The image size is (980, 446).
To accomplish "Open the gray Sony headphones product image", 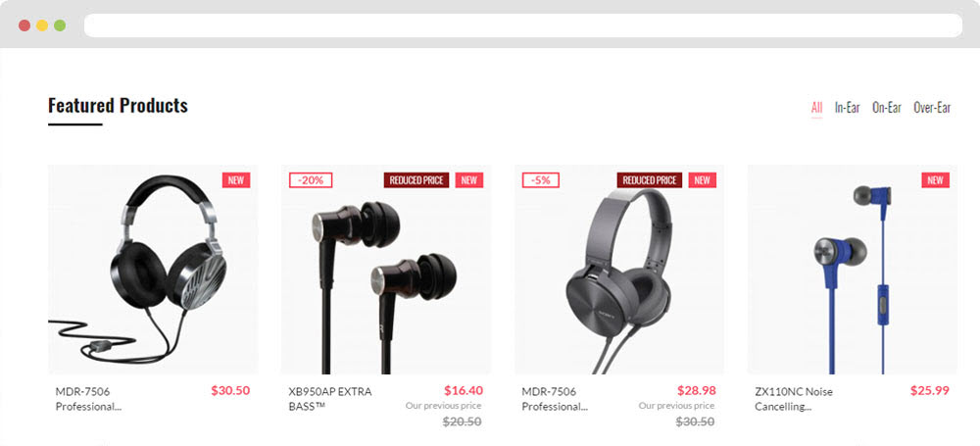I will [x=619, y=270].
